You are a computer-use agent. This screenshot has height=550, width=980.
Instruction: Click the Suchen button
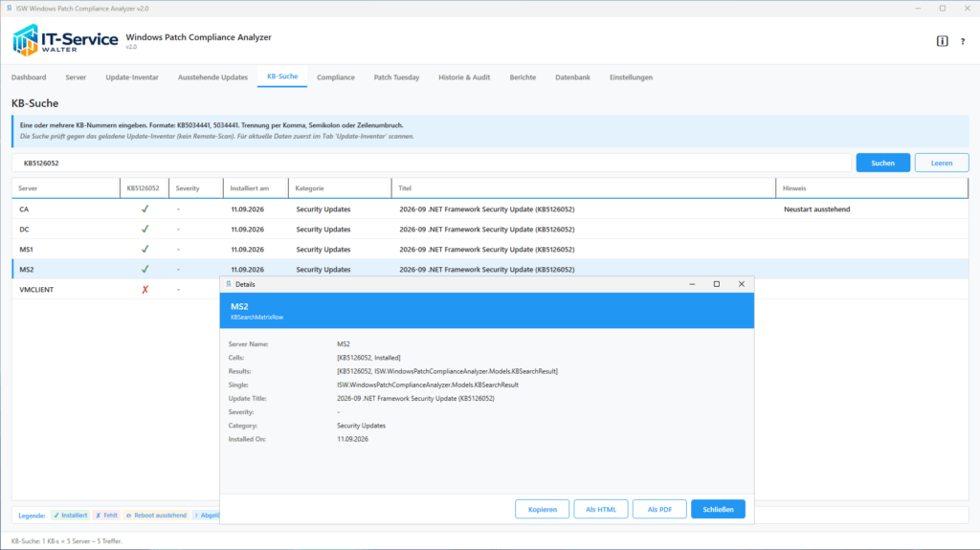(883, 163)
